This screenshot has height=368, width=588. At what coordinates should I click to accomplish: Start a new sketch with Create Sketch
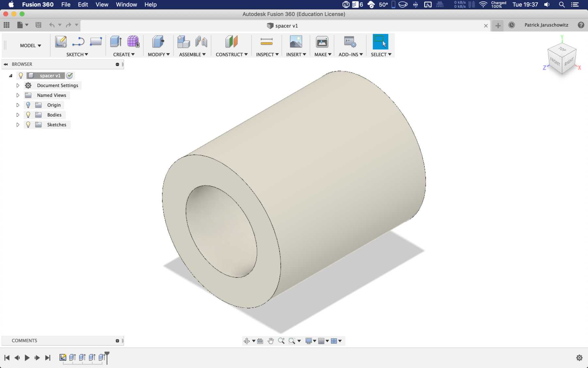pyautogui.click(x=61, y=42)
